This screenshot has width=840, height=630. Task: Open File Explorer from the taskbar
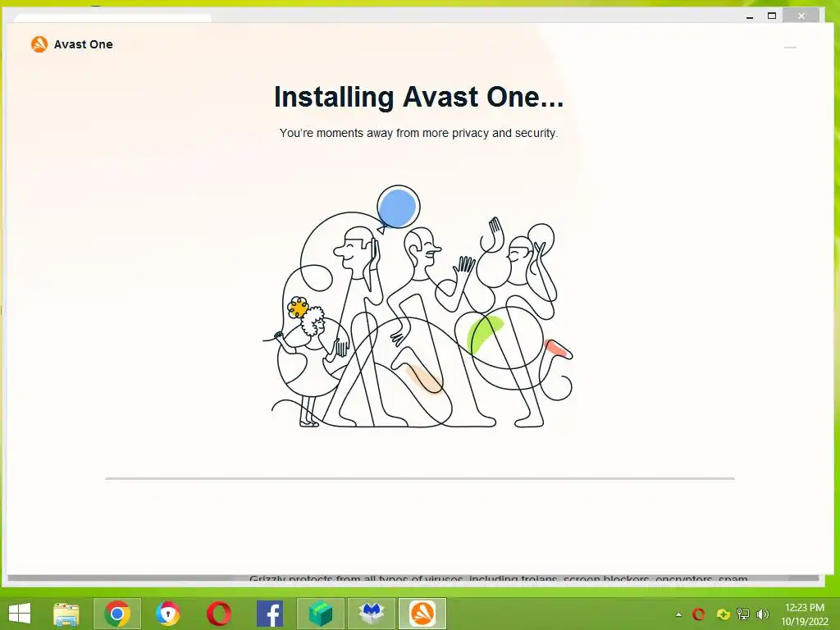point(66,614)
